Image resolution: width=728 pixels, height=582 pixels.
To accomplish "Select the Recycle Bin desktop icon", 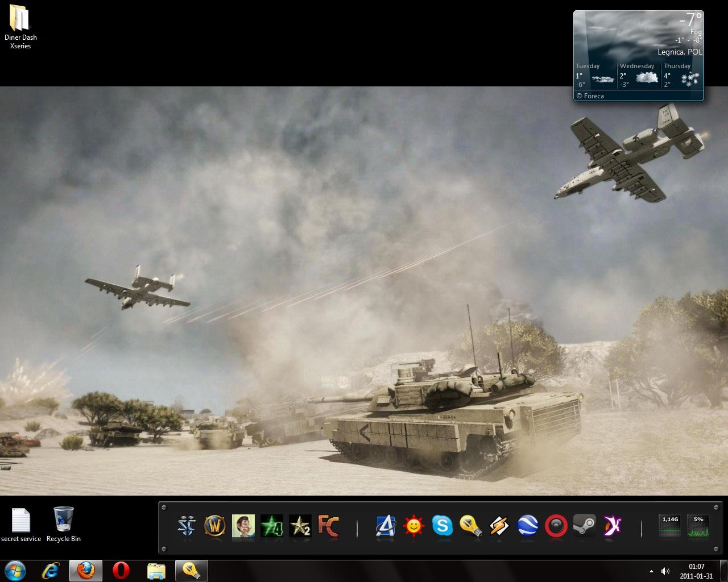I will pyautogui.click(x=64, y=525).
